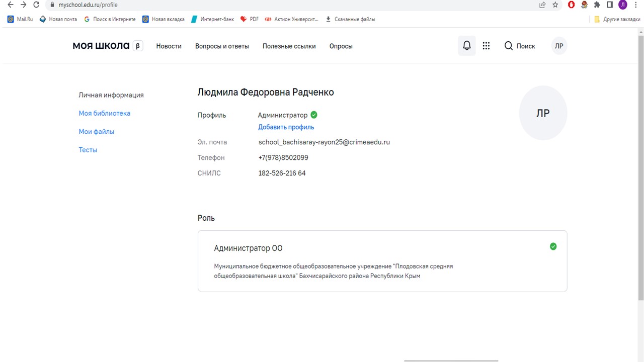Open Мои файлы in sidebar
Viewport: 644px width, 362px height.
(96, 132)
